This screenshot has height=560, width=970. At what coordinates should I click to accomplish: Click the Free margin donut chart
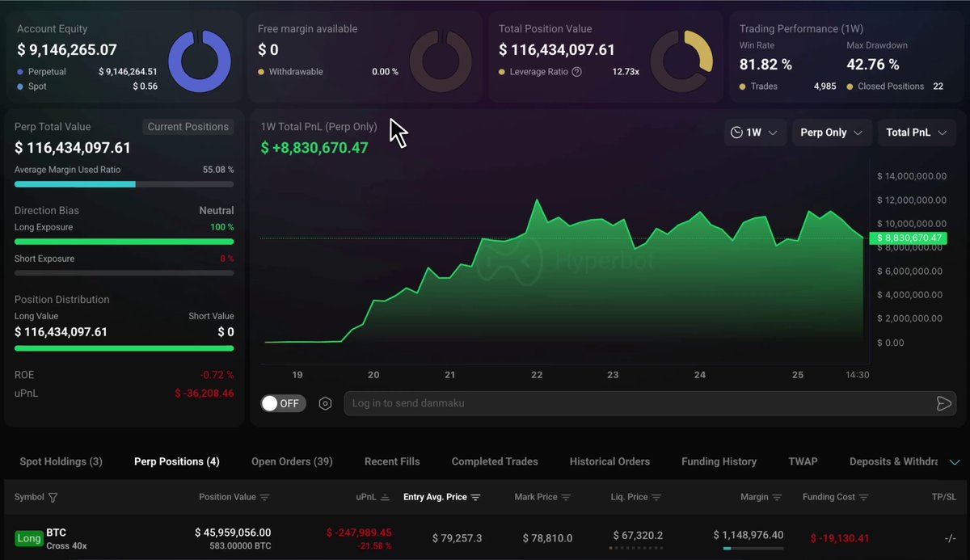(x=441, y=61)
